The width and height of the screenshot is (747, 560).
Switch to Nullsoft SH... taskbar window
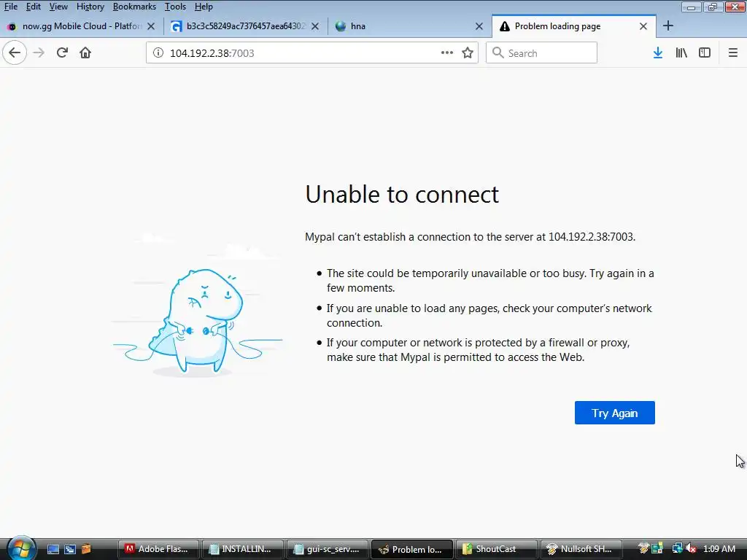(x=581, y=549)
